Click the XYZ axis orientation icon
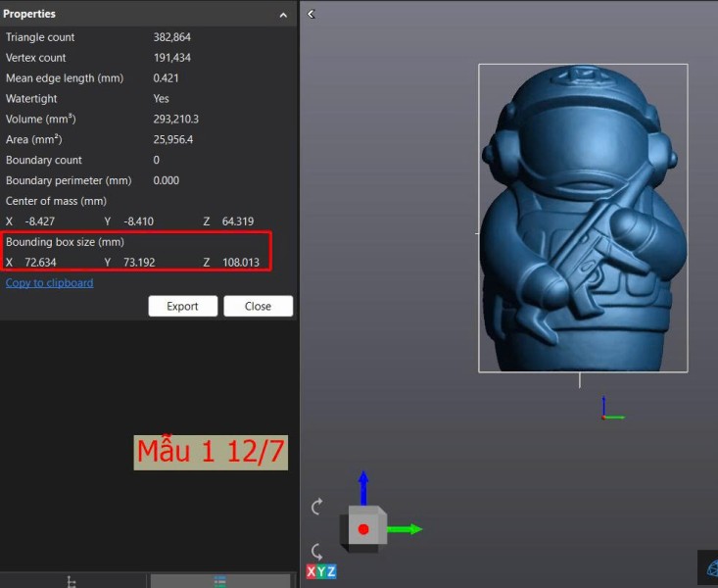 tap(321, 571)
